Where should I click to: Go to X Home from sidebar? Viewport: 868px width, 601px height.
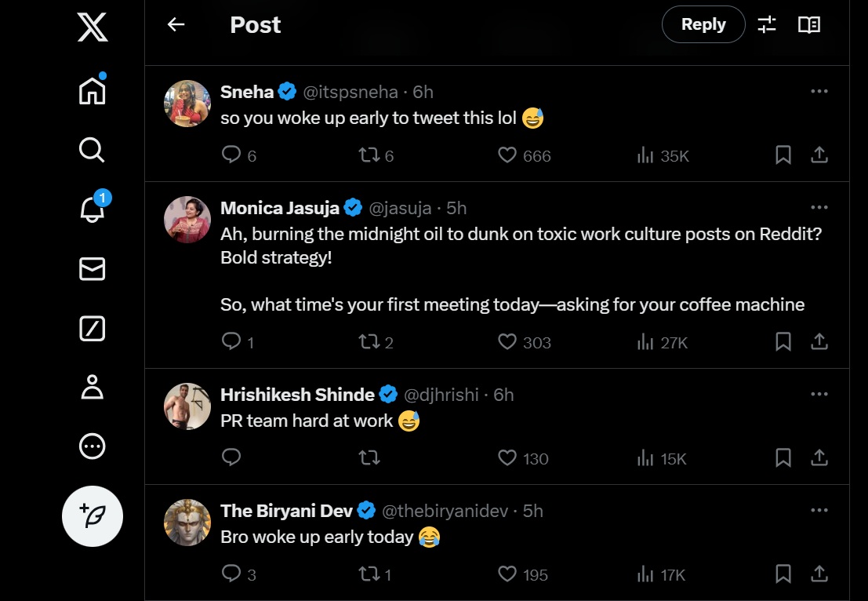[92, 90]
